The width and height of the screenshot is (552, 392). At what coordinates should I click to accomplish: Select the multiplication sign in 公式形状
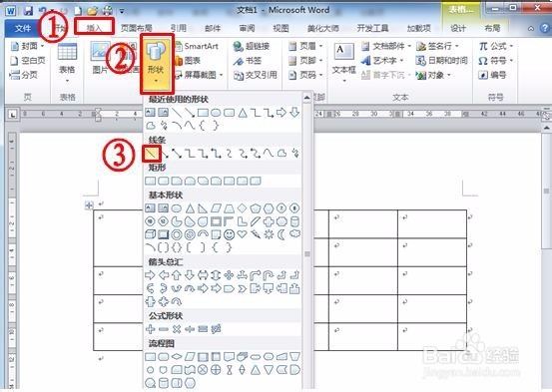click(177, 329)
